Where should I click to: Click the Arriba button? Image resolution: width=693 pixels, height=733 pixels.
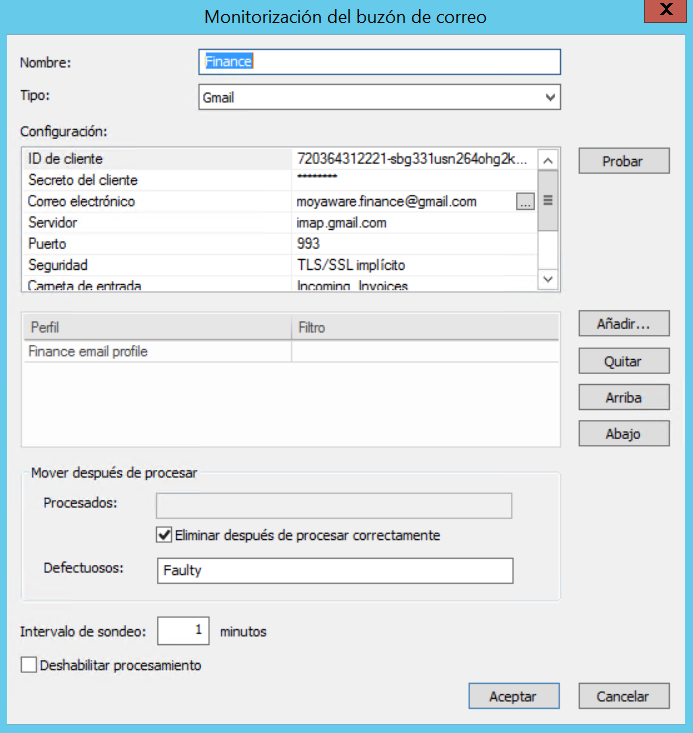(624, 397)
